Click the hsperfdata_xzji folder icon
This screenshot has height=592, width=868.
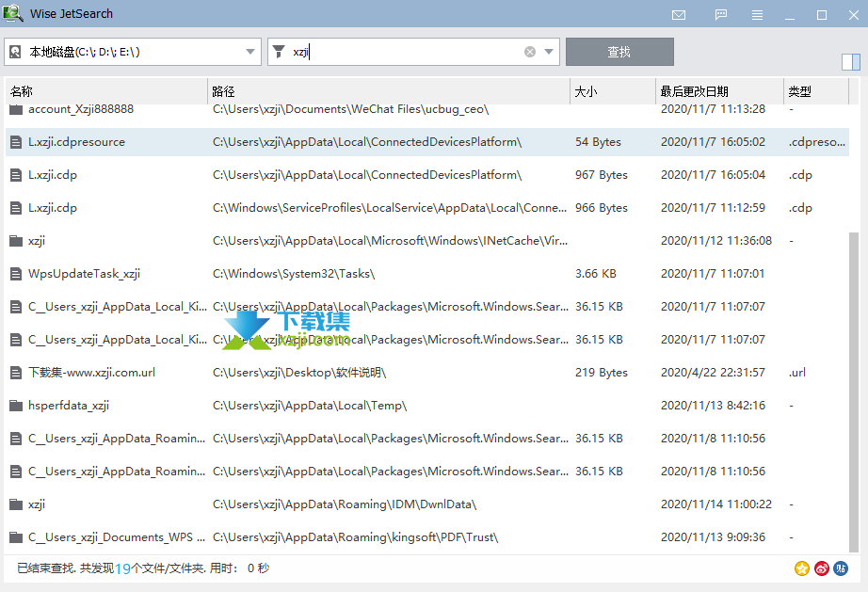pyautogui.click(x=16, y=406)
